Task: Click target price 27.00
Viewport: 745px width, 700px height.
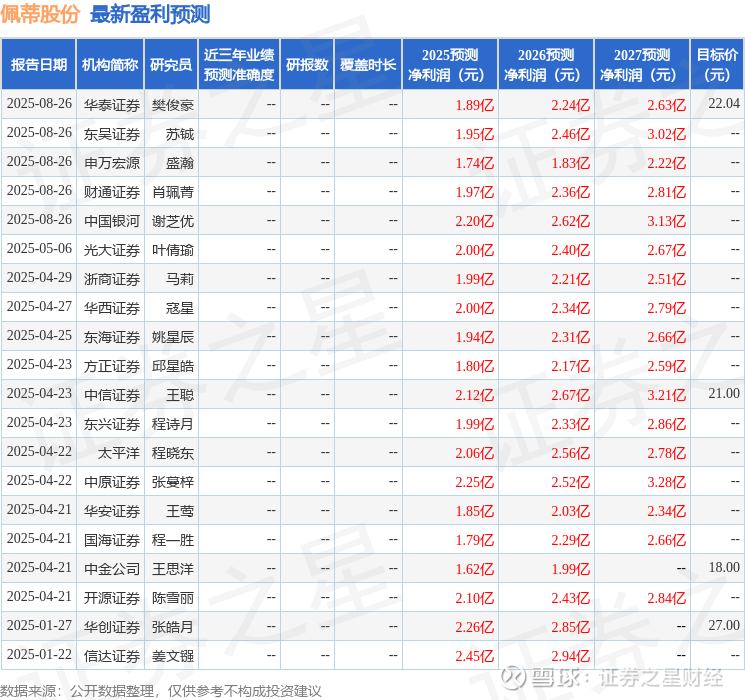Action: pos(724,625)
